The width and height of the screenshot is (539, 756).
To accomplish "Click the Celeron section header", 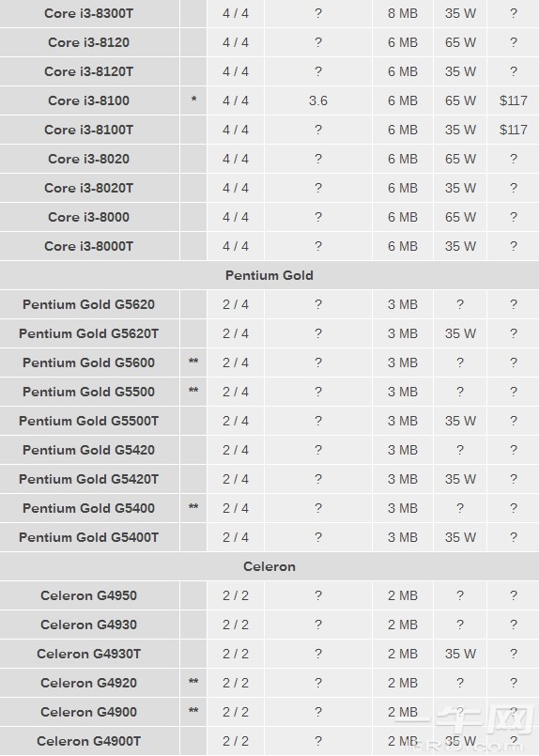I will point(269,566).
